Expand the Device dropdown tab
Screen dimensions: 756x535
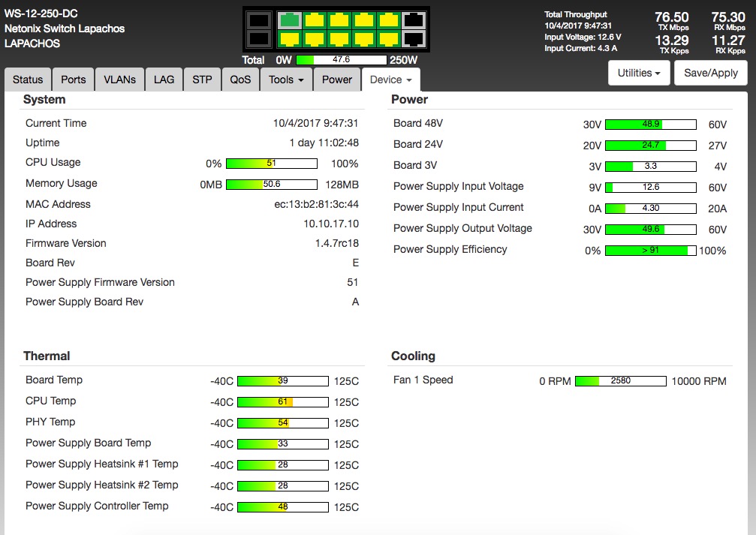390,80
